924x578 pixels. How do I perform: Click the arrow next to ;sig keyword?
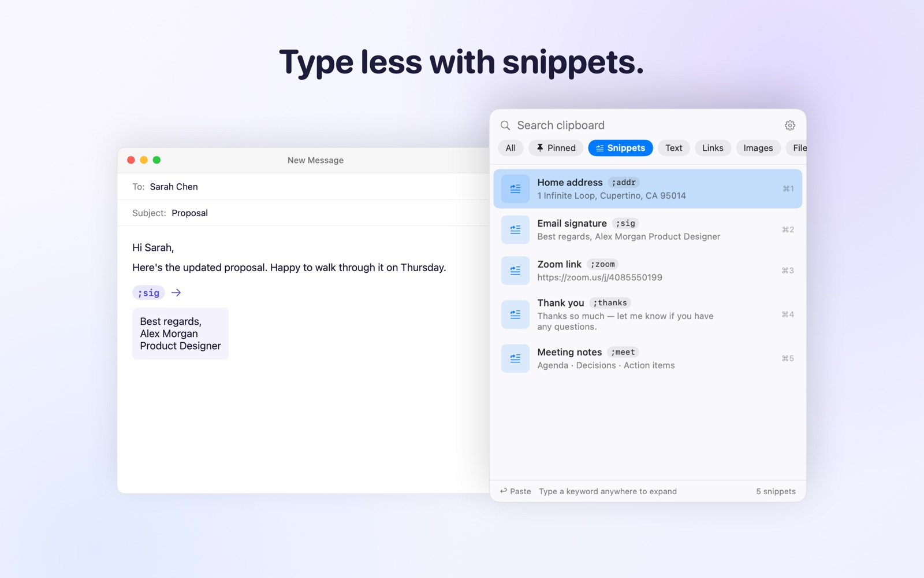[176, 292]
